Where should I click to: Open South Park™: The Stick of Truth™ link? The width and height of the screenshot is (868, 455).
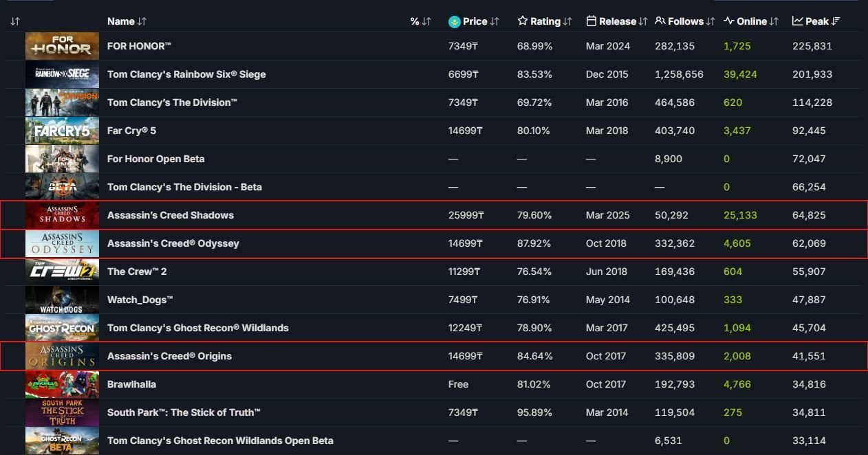[184, 412]
